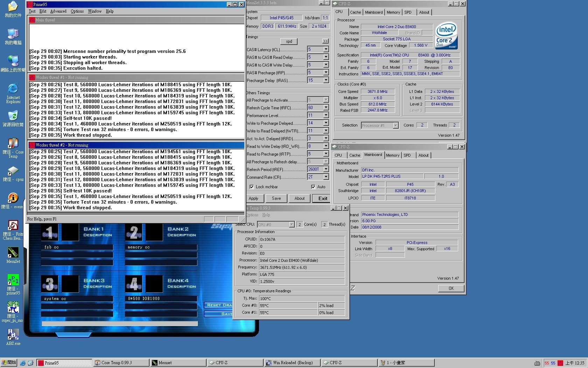Launch the MemSet desktop icon
The image size is (588, 368).
tap(13, 255)
